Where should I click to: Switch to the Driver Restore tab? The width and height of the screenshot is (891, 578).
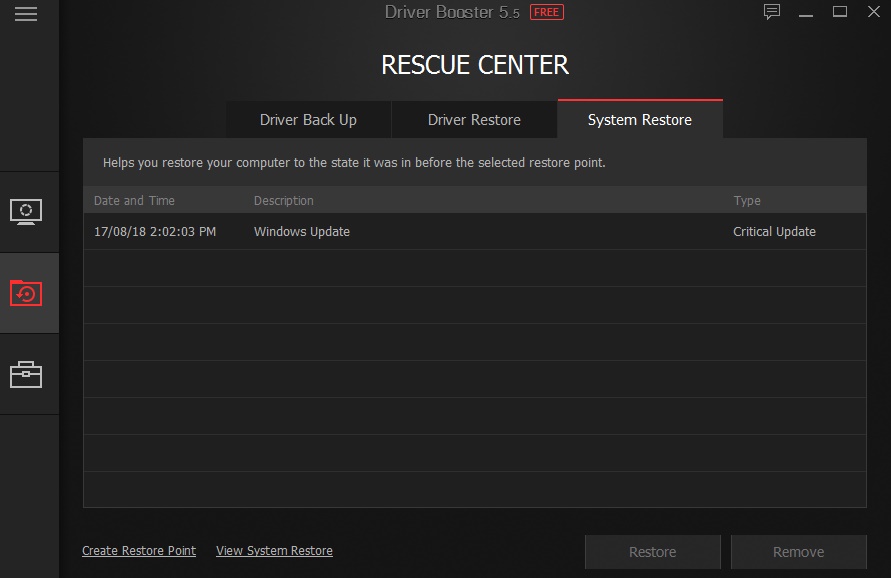[x=474, y=120]
